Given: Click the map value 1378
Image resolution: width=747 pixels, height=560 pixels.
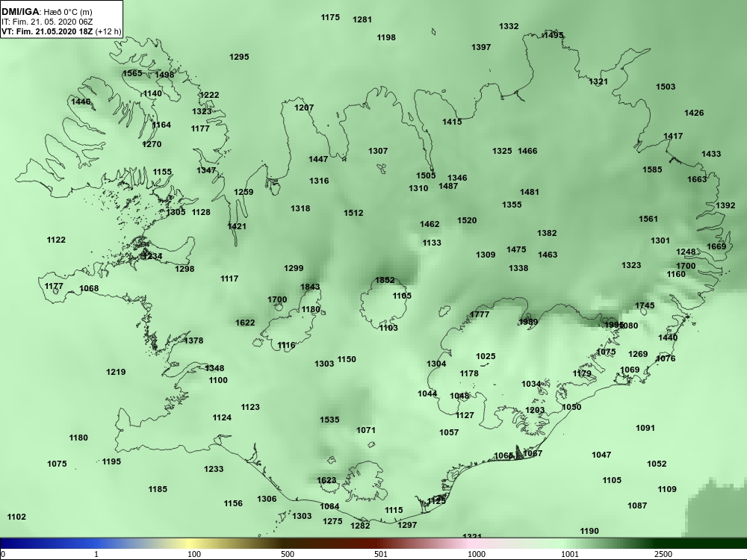Looking at the screenshot, I should (x=193, y=340).
